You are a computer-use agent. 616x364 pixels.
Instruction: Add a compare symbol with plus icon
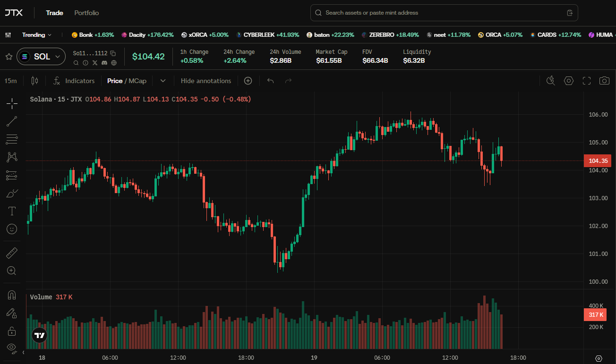(x=248, y=81)
